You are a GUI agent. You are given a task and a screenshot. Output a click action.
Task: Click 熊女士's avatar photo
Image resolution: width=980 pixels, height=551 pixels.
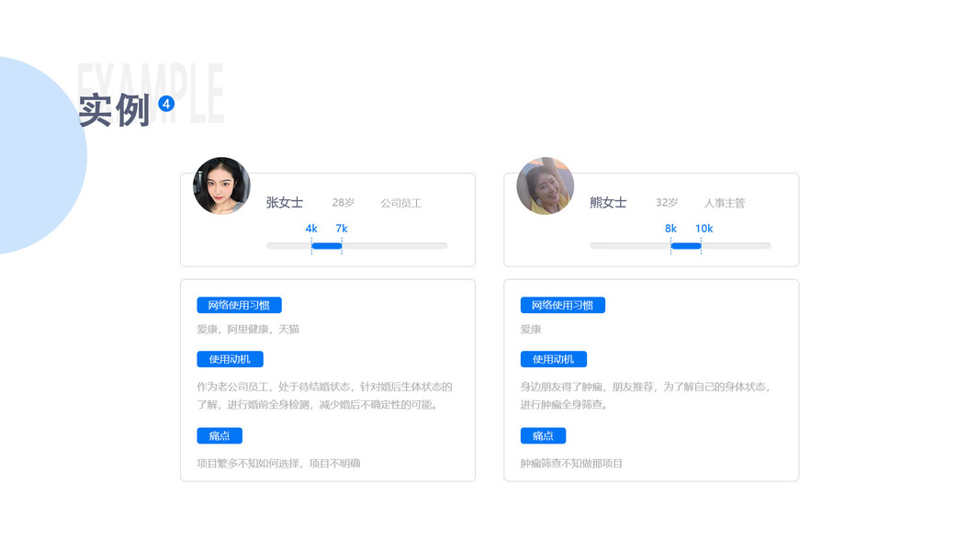545,186
